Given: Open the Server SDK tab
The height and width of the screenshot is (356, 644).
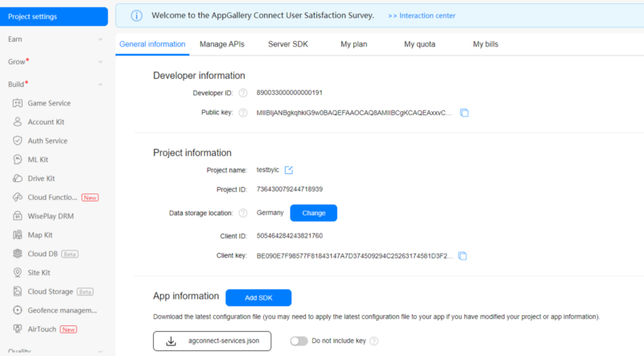Looking at the screenshot, I should [x=288, y=44].
